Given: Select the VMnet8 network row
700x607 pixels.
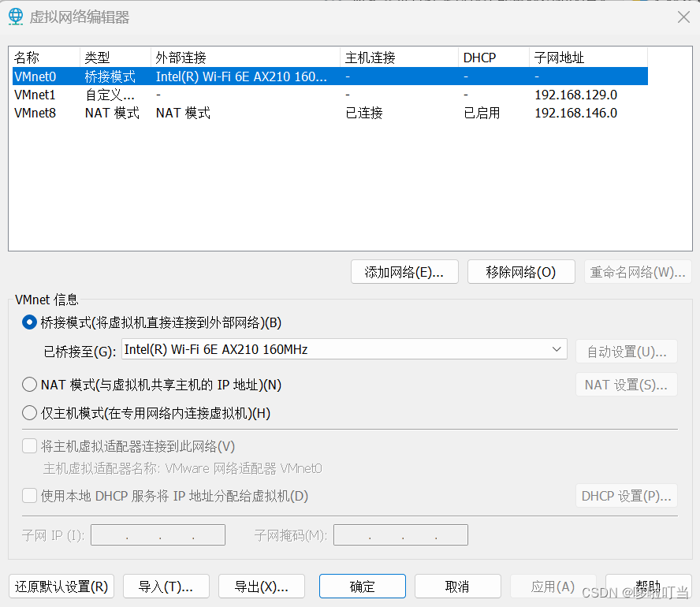Looking at the screenshot, I should pyautogui.click(x=330, y=113).
